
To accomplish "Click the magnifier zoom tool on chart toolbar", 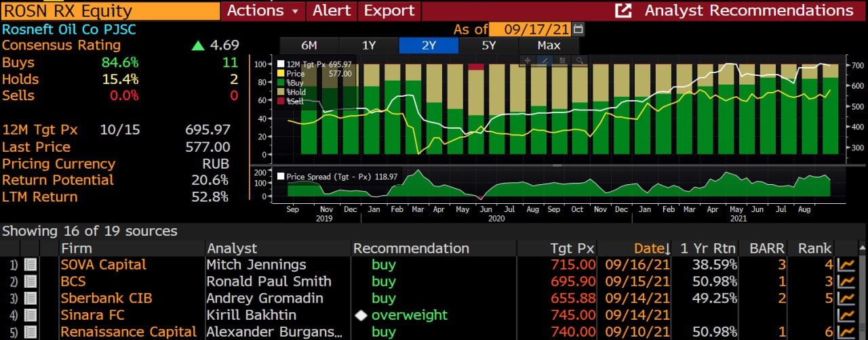I will pos(579,60).
